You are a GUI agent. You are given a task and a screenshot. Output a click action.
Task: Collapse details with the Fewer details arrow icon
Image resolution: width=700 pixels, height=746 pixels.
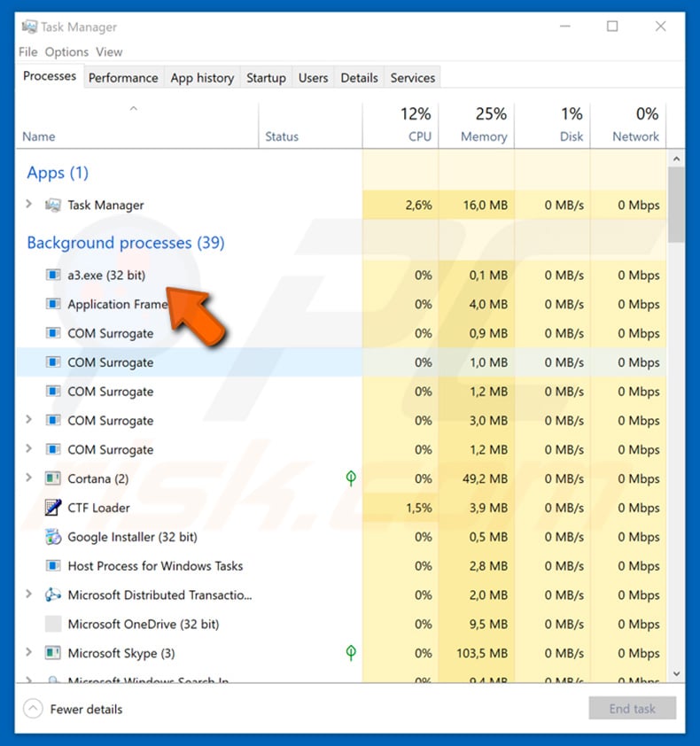coord(33,709)
